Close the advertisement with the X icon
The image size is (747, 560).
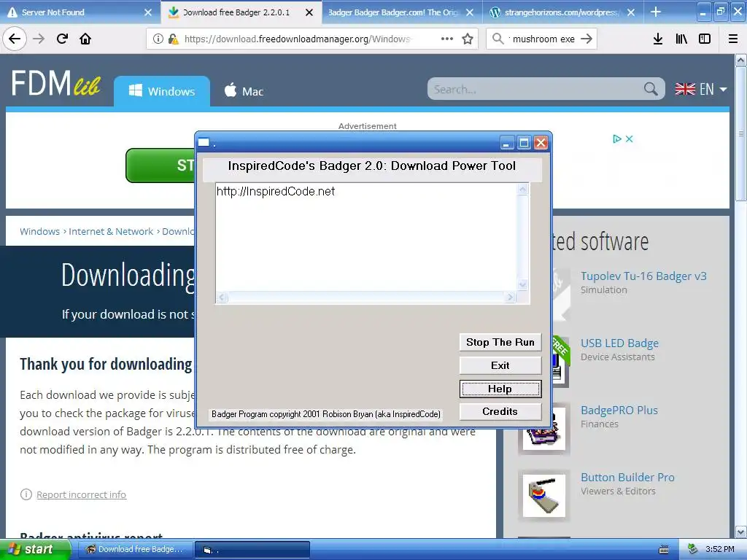(x=630, y=139)
